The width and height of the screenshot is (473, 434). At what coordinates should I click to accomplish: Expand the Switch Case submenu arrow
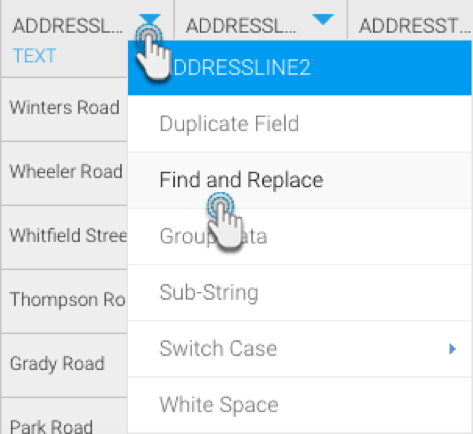click(x=452, y=349)
